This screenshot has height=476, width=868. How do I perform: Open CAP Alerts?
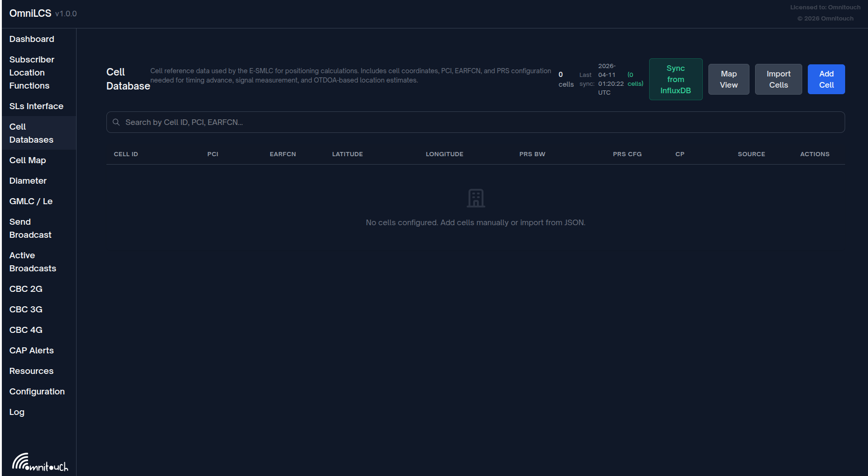[x=31, y=350]
